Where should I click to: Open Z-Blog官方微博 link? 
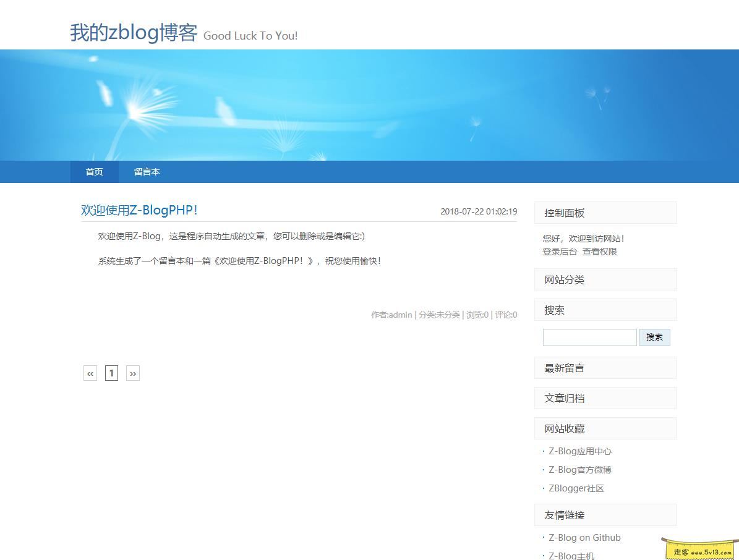(579, 470)
